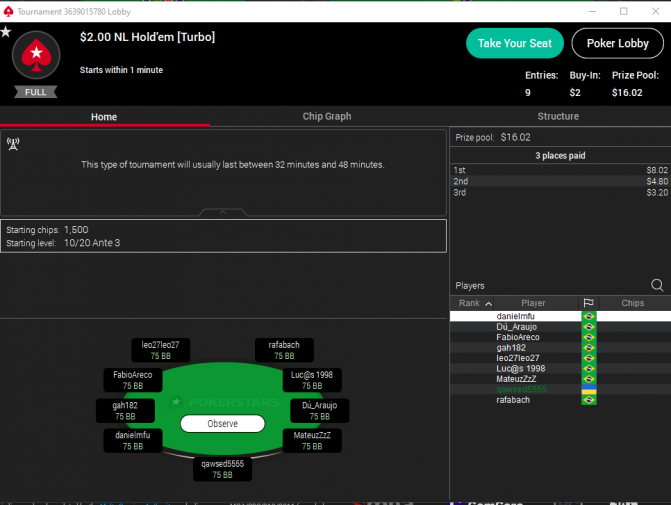Click the Observe button on table
The height and width of the screenshot is (505, 671).
pyautogui.click(x=223, y=424)
